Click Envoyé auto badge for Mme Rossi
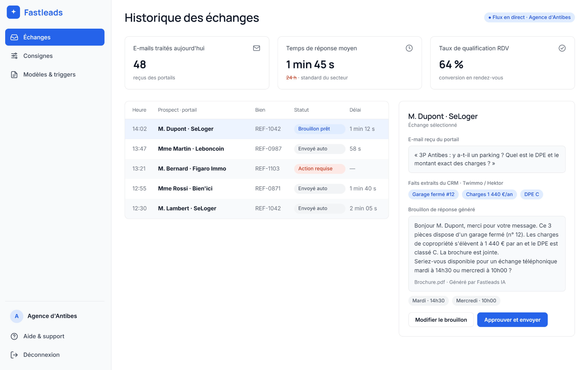588x370 pixels. 319,188
